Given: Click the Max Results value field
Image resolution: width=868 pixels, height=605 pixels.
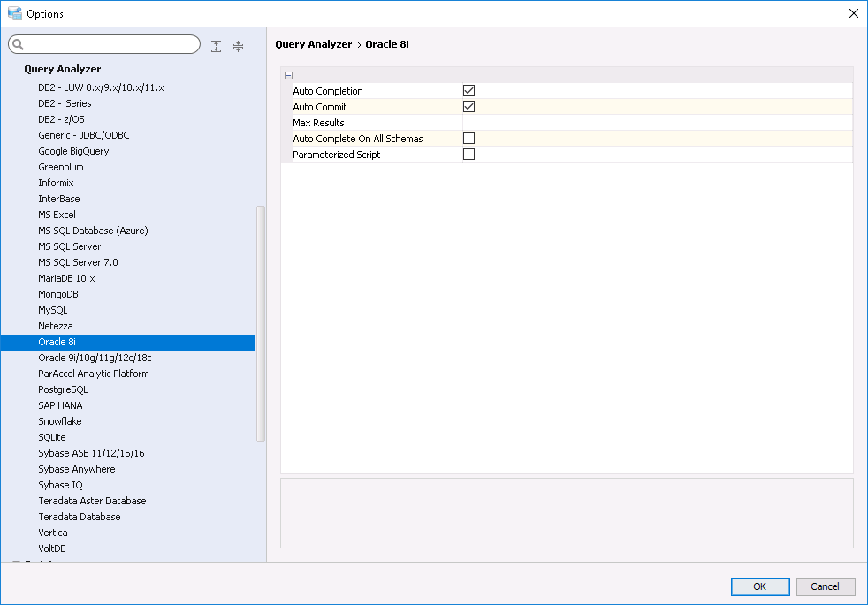Looking at the screenshot, I should point(654,123).
